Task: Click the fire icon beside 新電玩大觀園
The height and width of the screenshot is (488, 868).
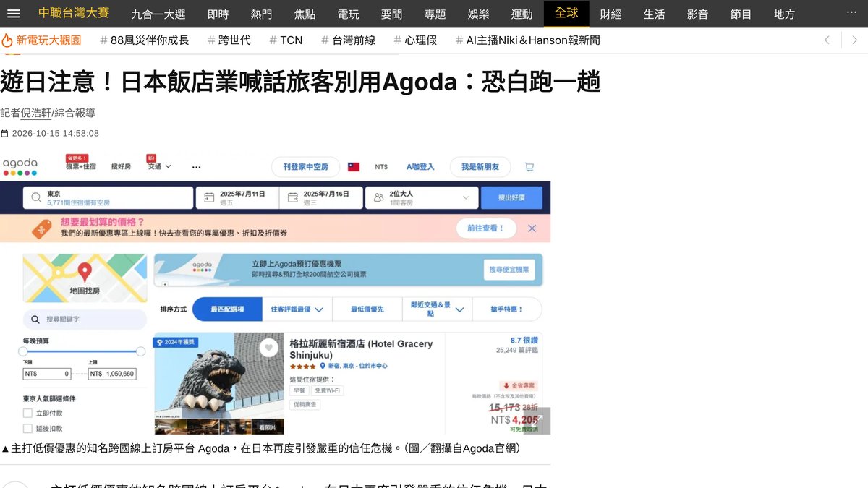Action: pyautogui.click(x=7, y=40)
